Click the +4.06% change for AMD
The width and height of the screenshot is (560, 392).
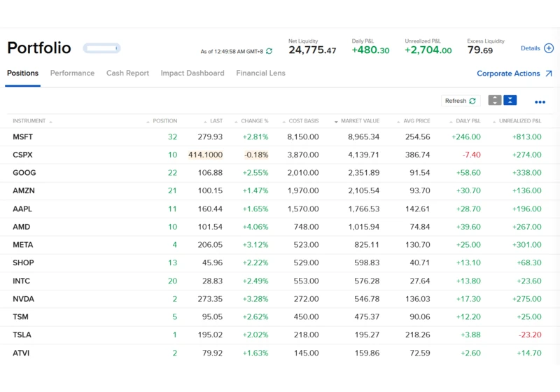[255, 227]
